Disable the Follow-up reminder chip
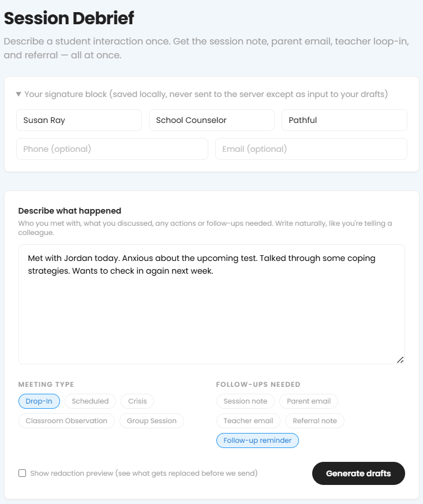The width and height of the screenshot is (423, 504). coord(257,440)
